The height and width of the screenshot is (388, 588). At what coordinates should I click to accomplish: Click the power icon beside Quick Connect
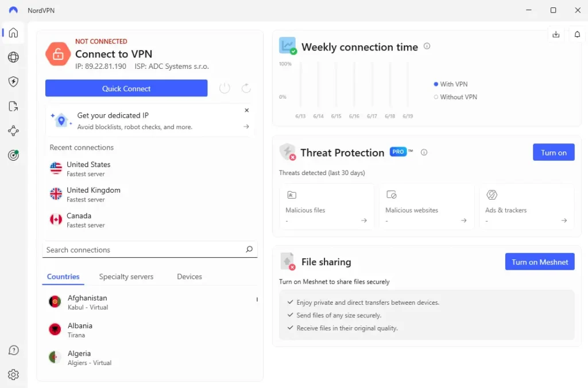coord(225,88)
